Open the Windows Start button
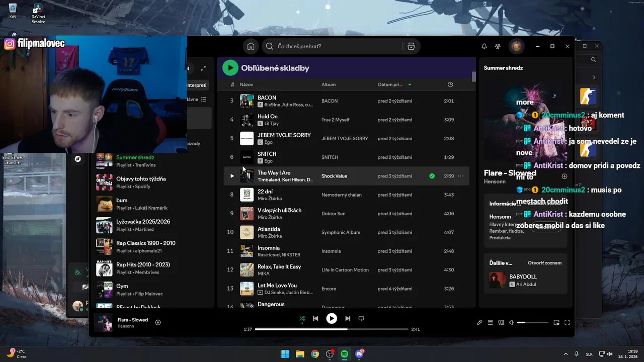The image size is (644, 362). [x=285, y=354]
